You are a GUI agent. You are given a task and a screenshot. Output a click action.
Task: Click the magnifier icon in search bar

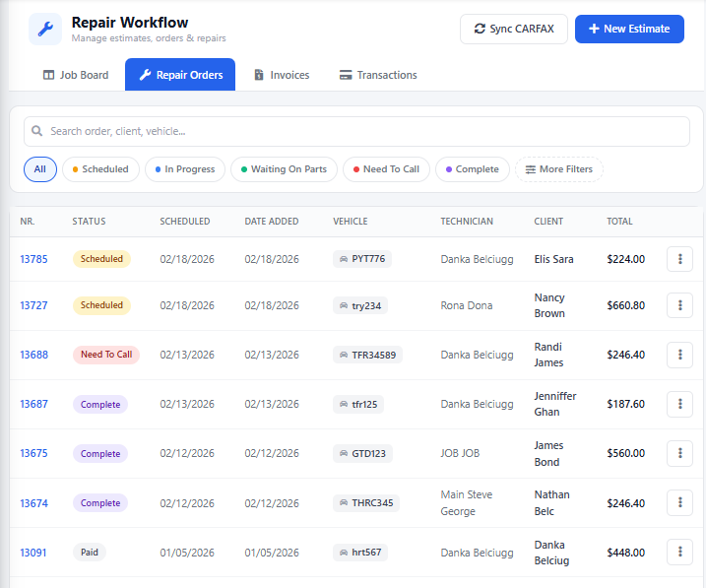pos(37,131)
